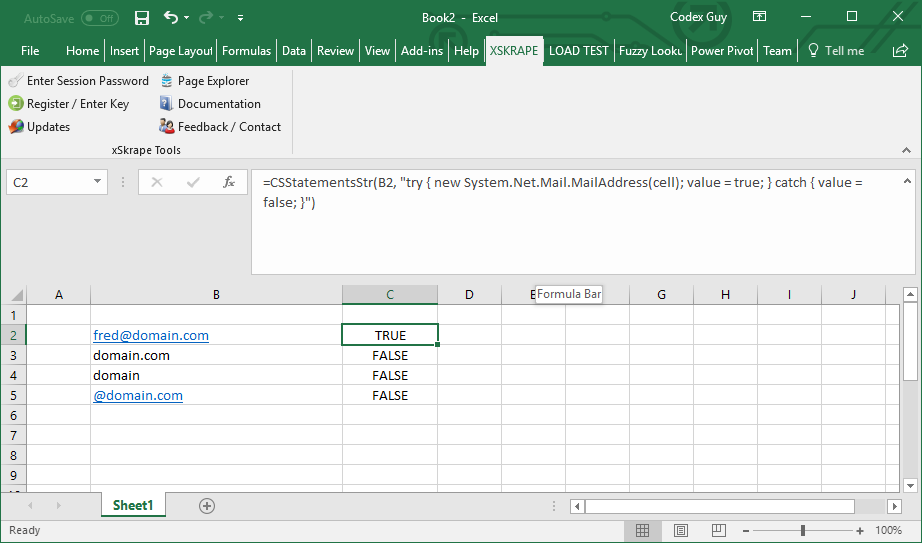Viewport: 922px width, 543px height.
Task: Click the xSkrape Updates button
Action: pos(39,126)
